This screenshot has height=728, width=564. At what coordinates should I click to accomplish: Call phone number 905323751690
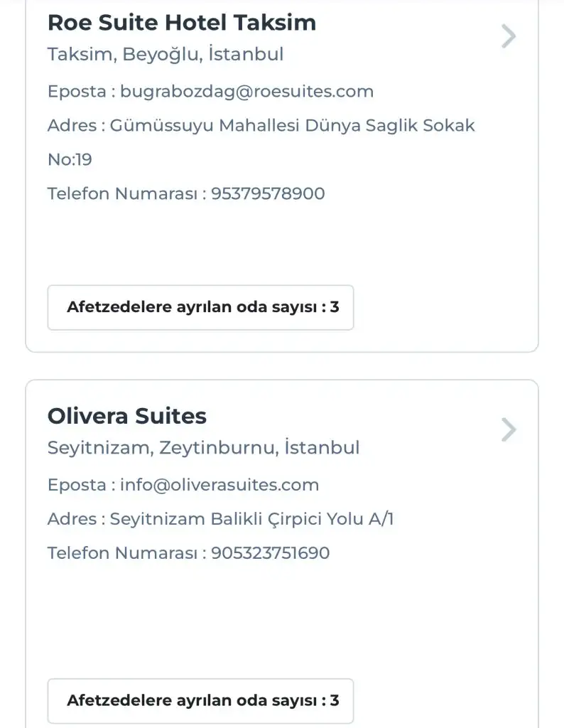[270, 553]
